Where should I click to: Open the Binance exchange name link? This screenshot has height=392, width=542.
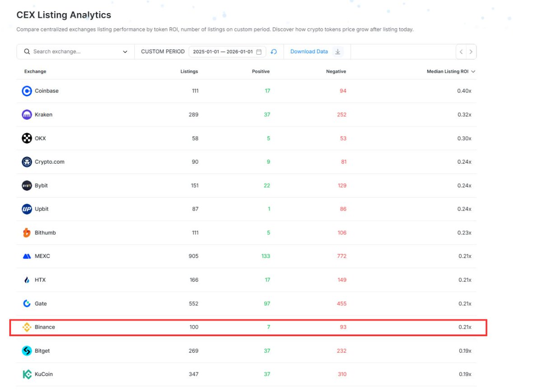(45, 327)
